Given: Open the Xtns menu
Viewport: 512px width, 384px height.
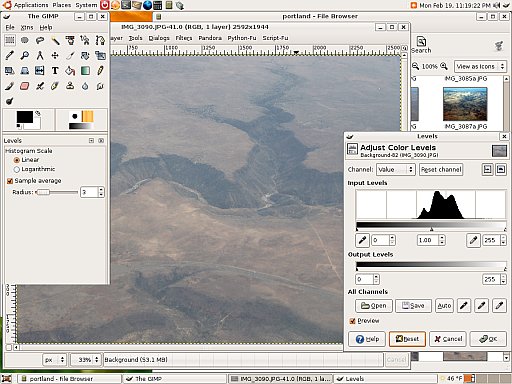Looking at the screenshot, I should pos(27,27).
